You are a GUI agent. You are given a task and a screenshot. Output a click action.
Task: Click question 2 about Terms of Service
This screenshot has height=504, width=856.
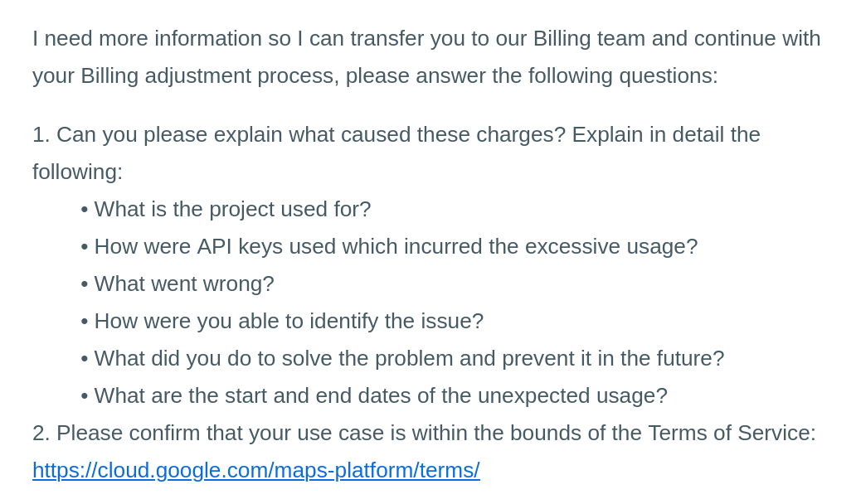(x=424, y=433)
